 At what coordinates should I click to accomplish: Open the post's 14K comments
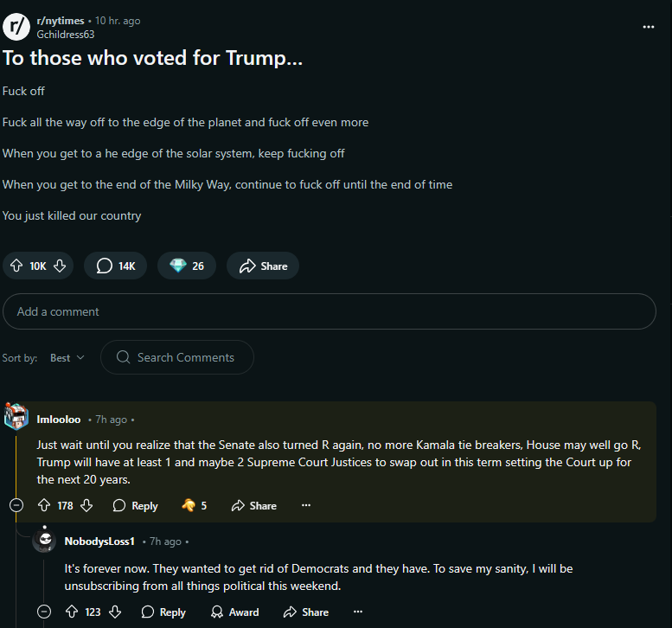click(115, 266)
